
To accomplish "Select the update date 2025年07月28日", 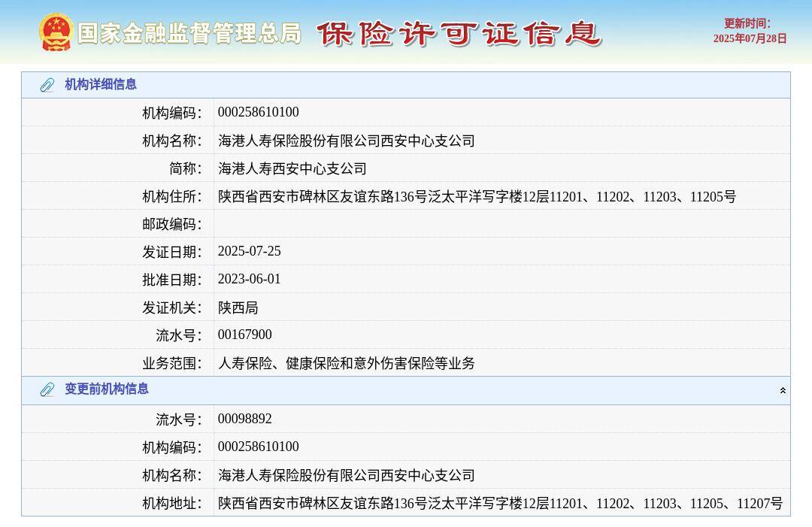I will pyautogui.click(x=750, y=39).
